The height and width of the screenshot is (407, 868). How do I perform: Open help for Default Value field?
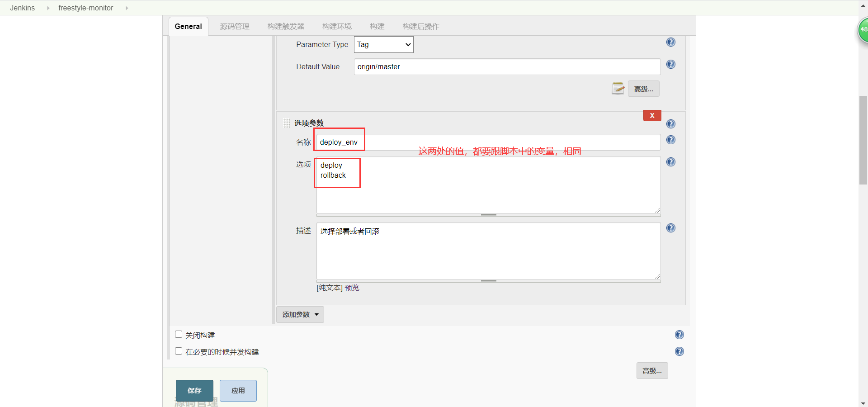[671, 64]
